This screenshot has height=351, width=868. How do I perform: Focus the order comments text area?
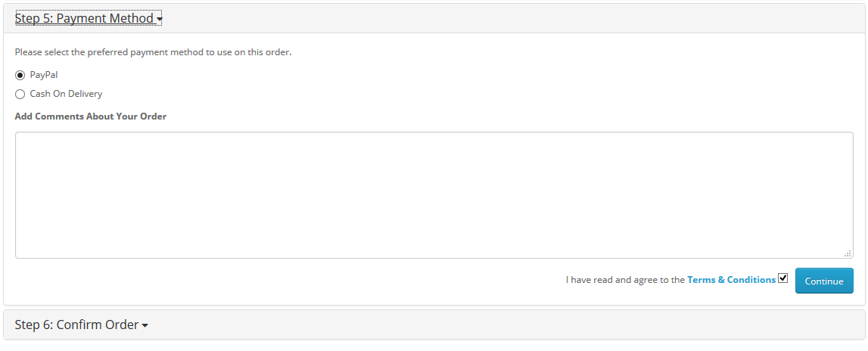(434, 195)
